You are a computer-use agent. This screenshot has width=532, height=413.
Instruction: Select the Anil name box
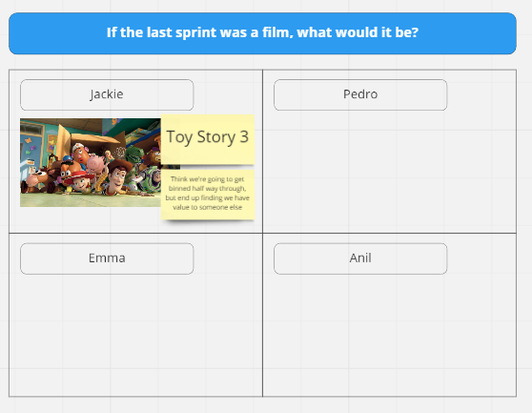tap(360, 258)
